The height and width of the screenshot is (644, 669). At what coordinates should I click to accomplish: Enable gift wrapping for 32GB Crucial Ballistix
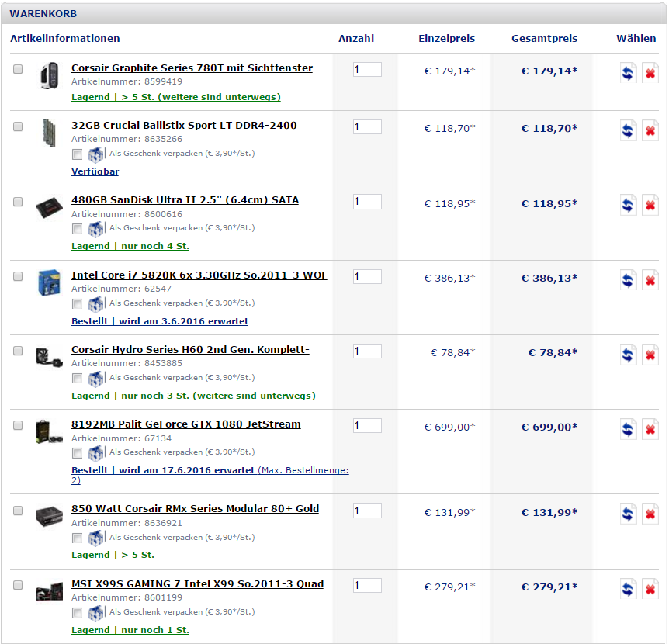[x=78, y=154]
